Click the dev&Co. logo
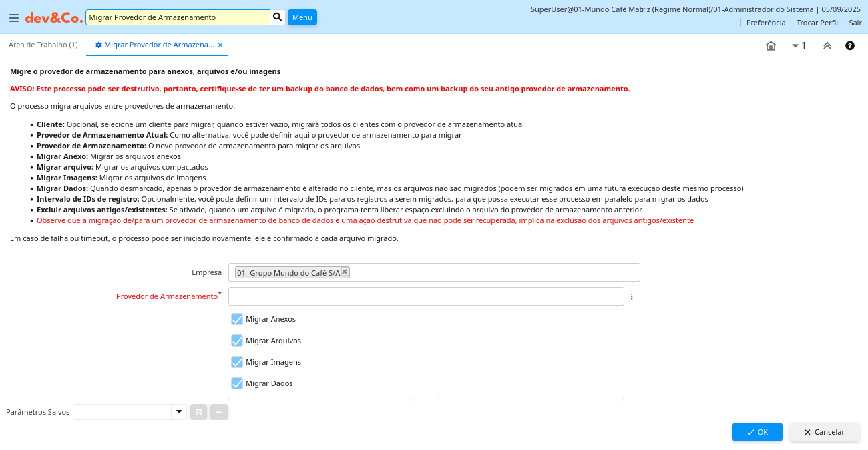This screenshot has width=868, height=450. [x=54, y=18]
